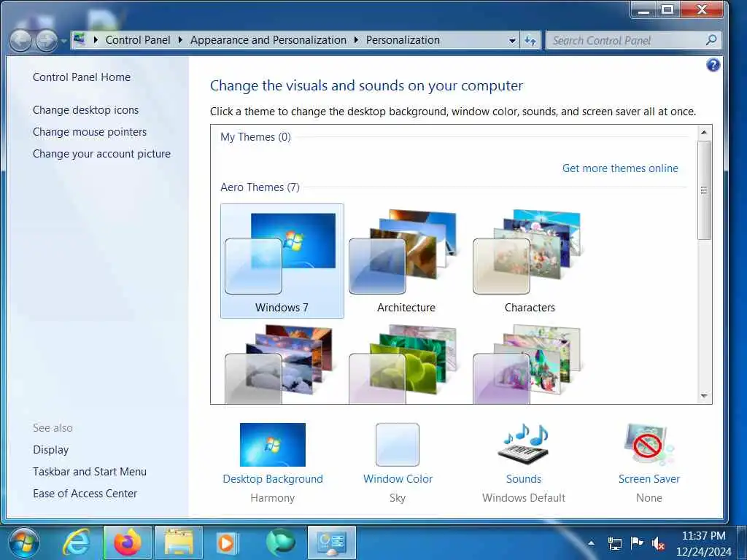Expand arrow after Control Panel breadcrumb
This screenshot has width=747, height=560.
point(180,40)
